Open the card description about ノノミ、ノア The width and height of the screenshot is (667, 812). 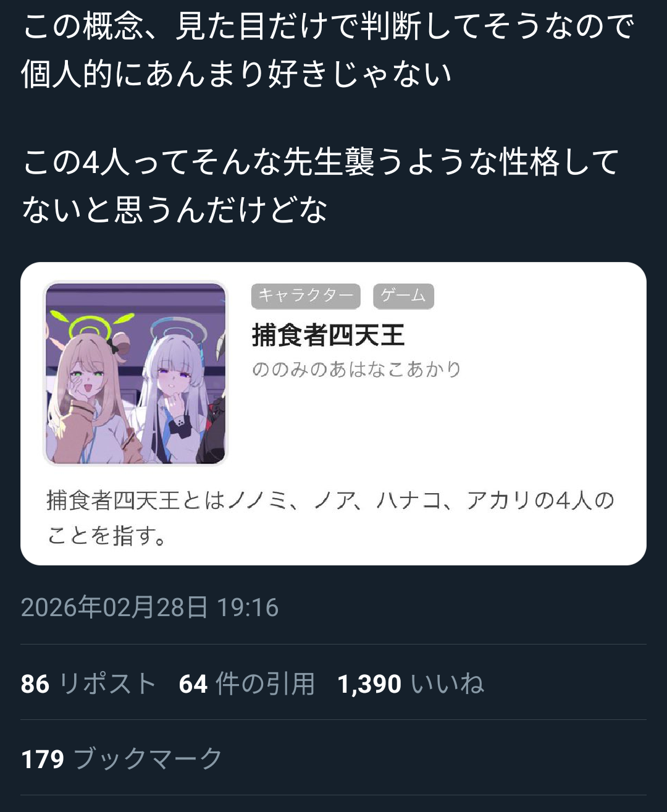pyautogui.click(x=330, y=518)
